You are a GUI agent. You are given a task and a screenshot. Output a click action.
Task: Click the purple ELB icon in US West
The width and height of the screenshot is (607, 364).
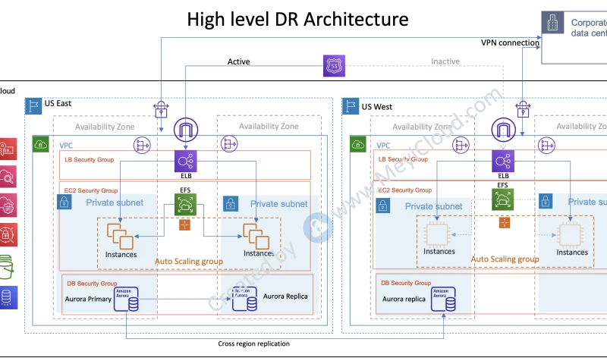coord(503,161)
